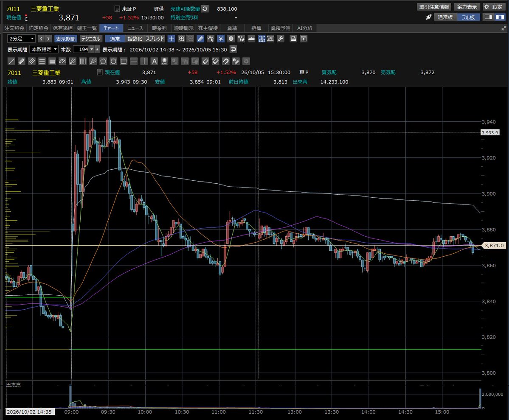Open the 設定 settings button
Image resolution: width=509 pixels, height=420 pixels.
[493, 7]
